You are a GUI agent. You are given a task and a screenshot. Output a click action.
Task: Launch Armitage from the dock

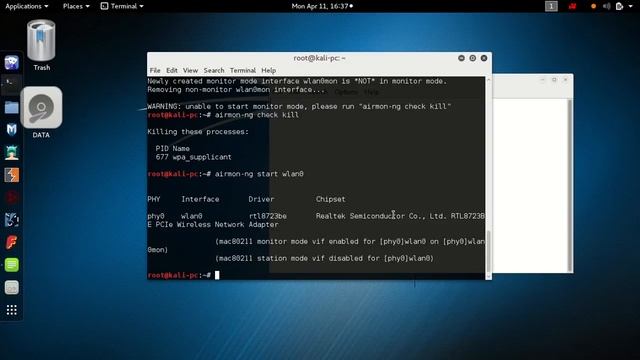coord(11,152)
